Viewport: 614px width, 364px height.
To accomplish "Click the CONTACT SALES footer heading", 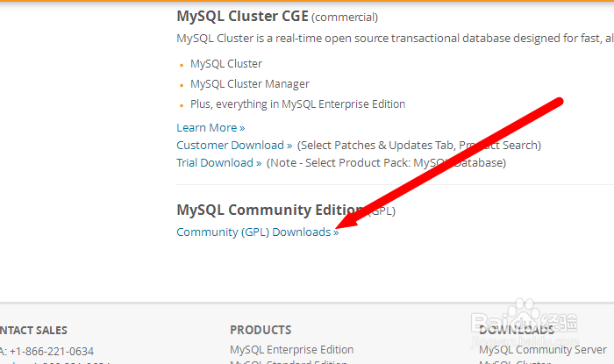I will (33, 331).
